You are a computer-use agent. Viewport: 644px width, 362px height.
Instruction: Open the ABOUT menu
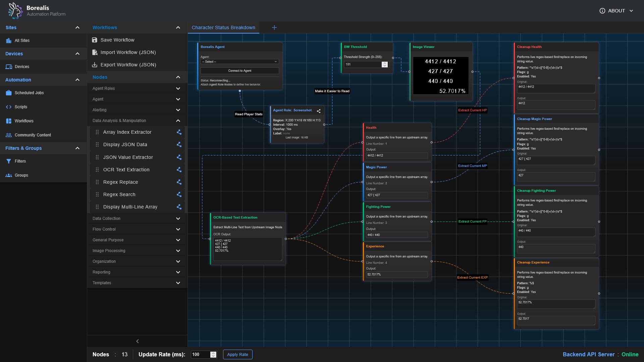616,11
